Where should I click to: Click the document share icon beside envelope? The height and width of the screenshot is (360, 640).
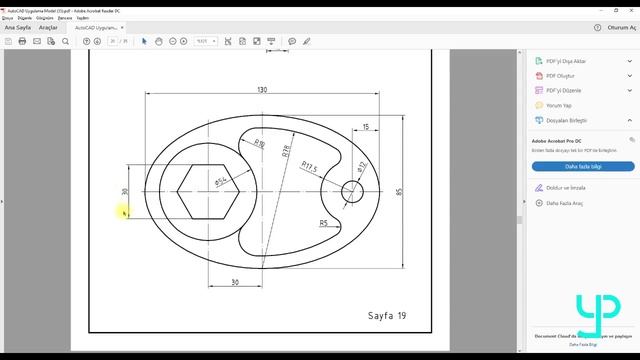(51, 41)
